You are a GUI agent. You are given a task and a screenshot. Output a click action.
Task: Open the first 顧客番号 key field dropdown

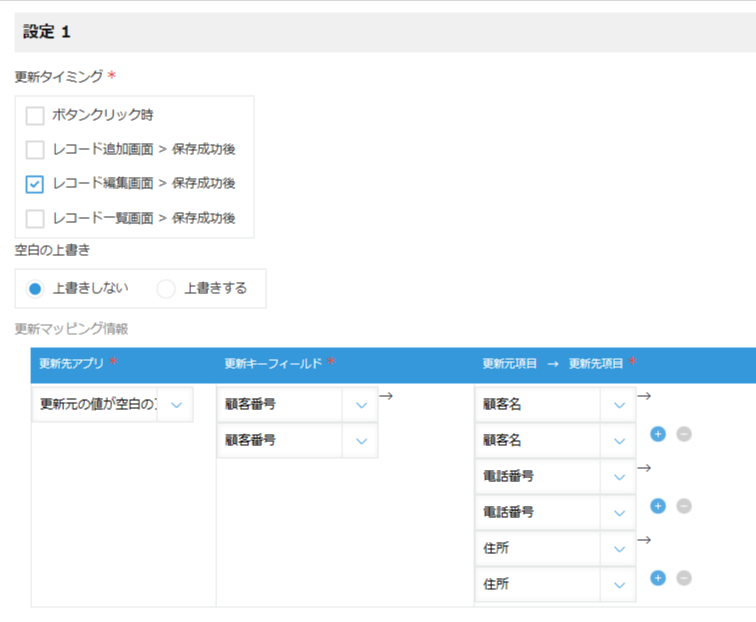[297, 404]
